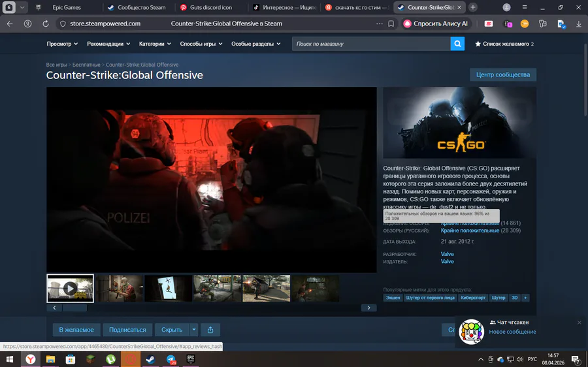
Task: Open uTorrent from the taskbar
Action: tap(110, 359)
